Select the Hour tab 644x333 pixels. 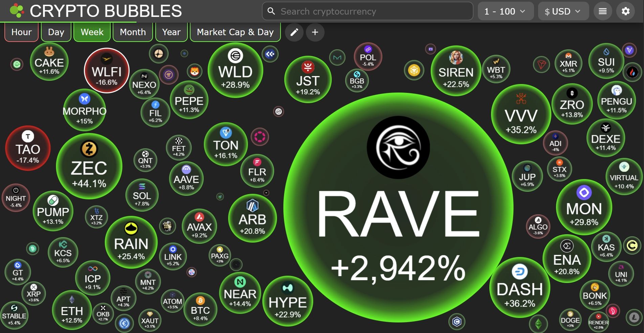point(21,32)
